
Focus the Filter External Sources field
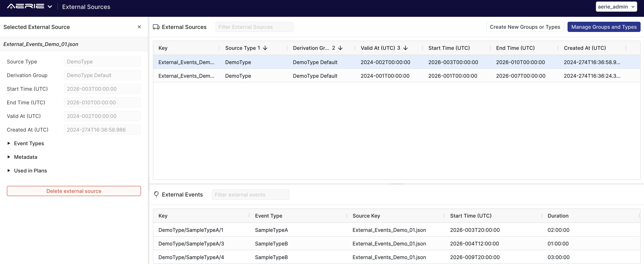point(254,27)
